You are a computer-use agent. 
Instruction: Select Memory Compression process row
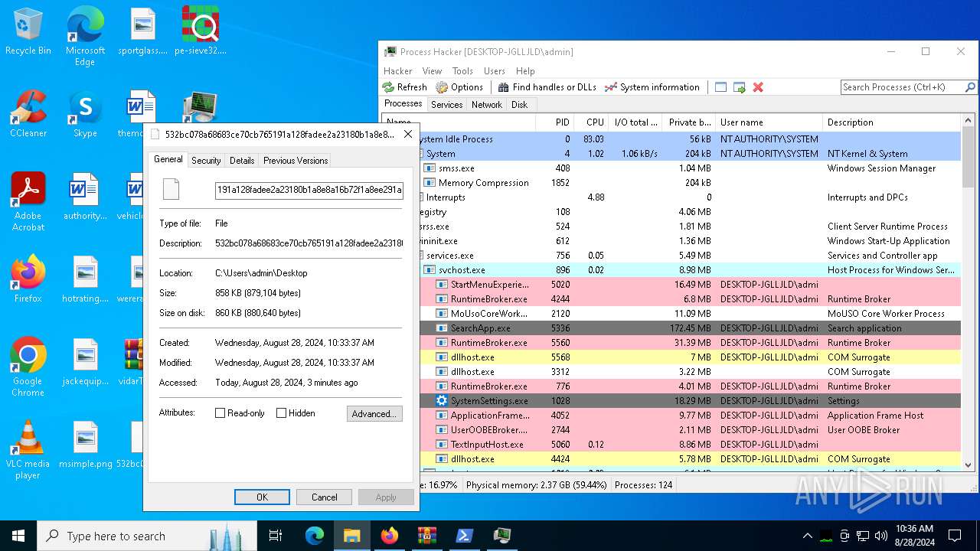(x=690, y=183)
